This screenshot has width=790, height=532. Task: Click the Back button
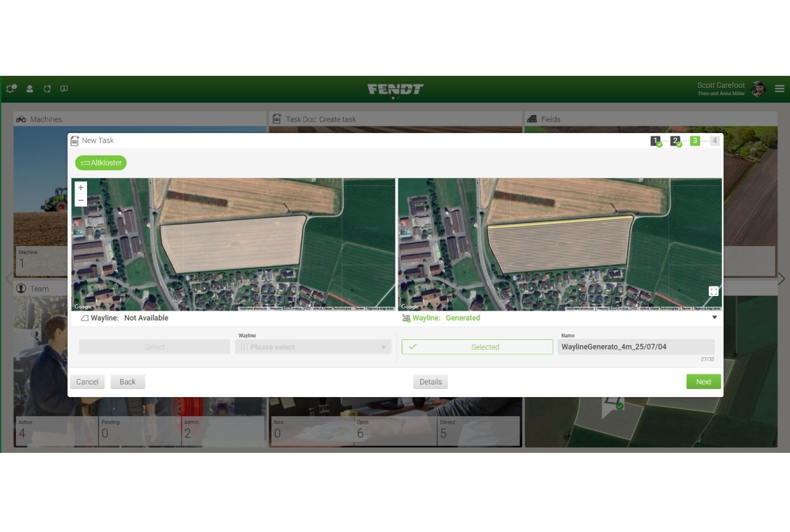[x=128, y=382]
